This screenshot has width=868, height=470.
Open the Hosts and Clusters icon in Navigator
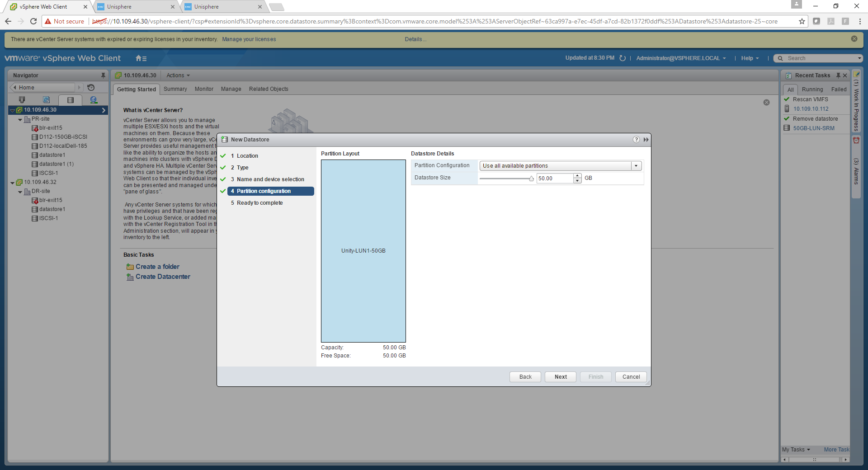tap(22, 100)
